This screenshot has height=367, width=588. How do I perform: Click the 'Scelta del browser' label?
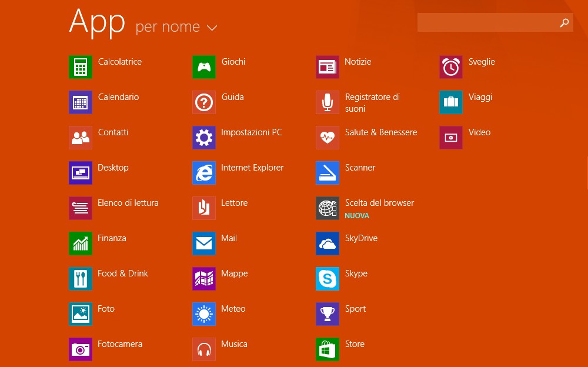379,203
